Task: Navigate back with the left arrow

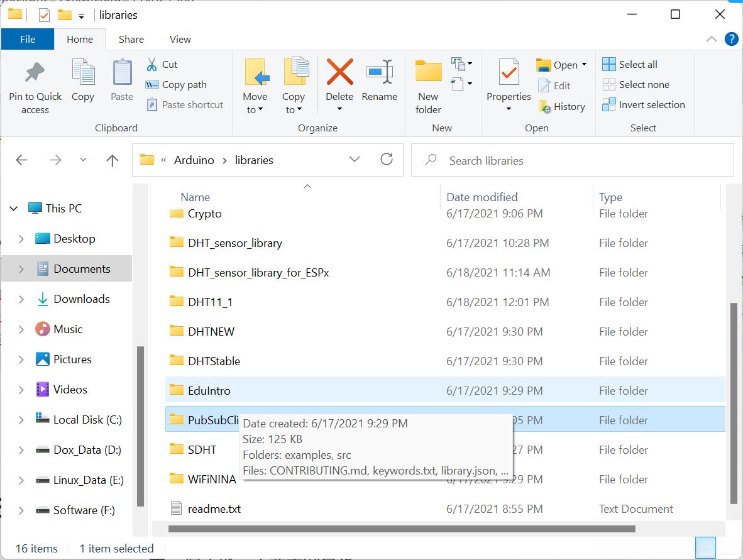Action: (22, 160)
